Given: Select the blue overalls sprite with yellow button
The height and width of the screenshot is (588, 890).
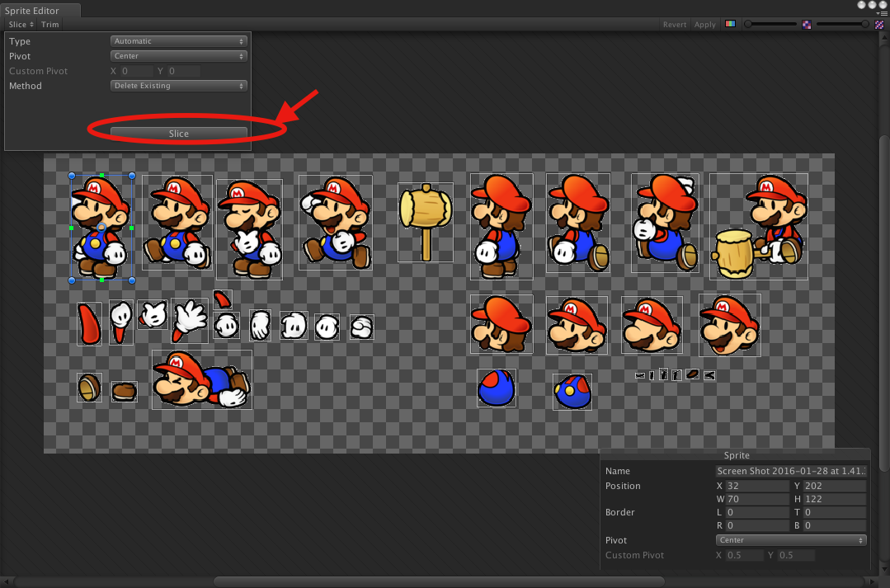Looking at the screenshot, I should [x=572, y=392].
